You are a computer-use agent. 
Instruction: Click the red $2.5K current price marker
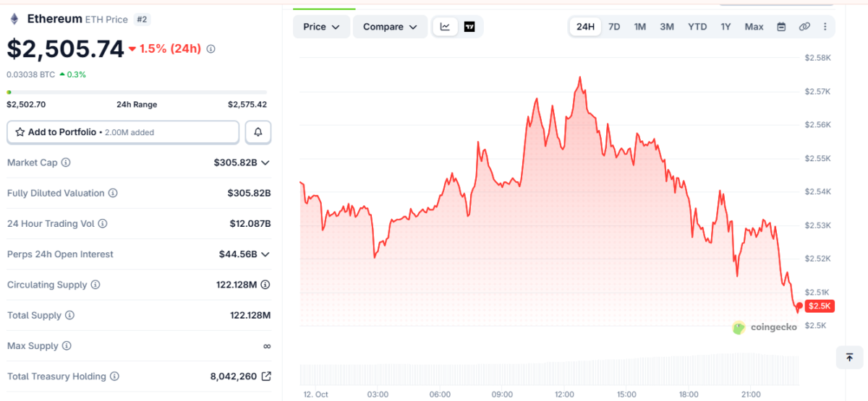tap(820, 306)
